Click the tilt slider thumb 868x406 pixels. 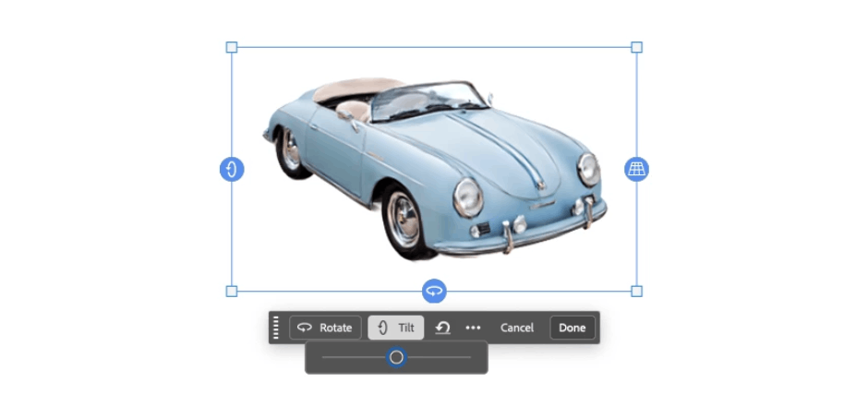[396, 357]
